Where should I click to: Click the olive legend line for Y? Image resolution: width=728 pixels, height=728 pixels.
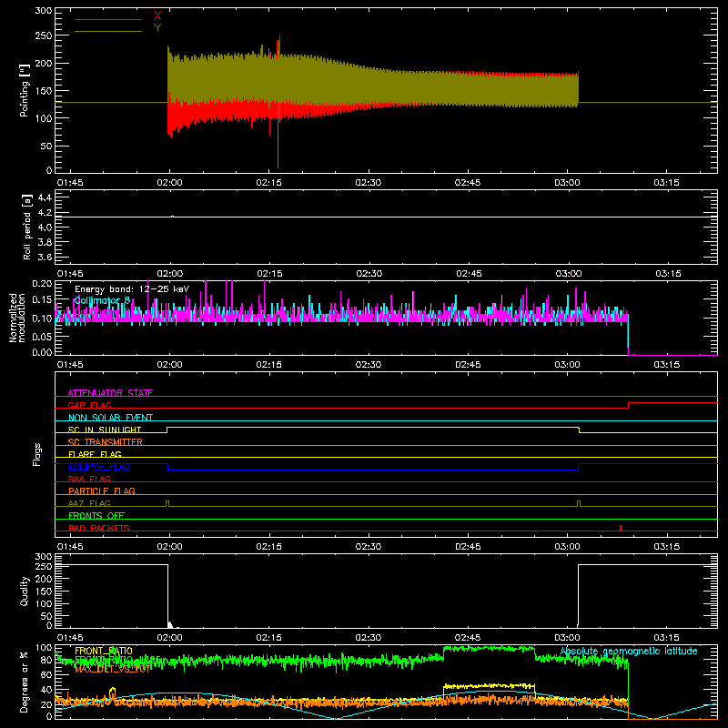point(108,31)
